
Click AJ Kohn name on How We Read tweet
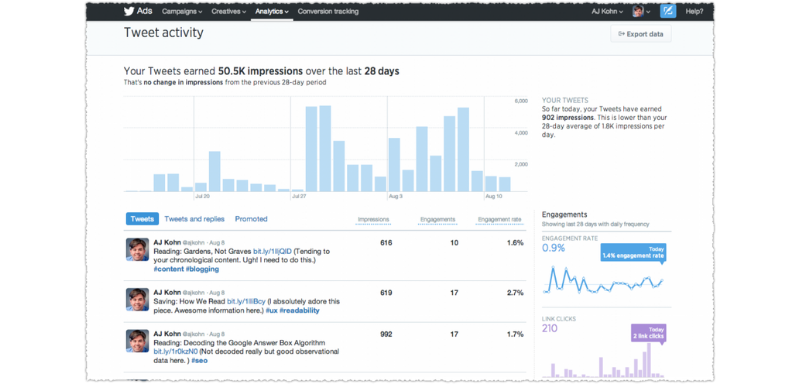167,292
